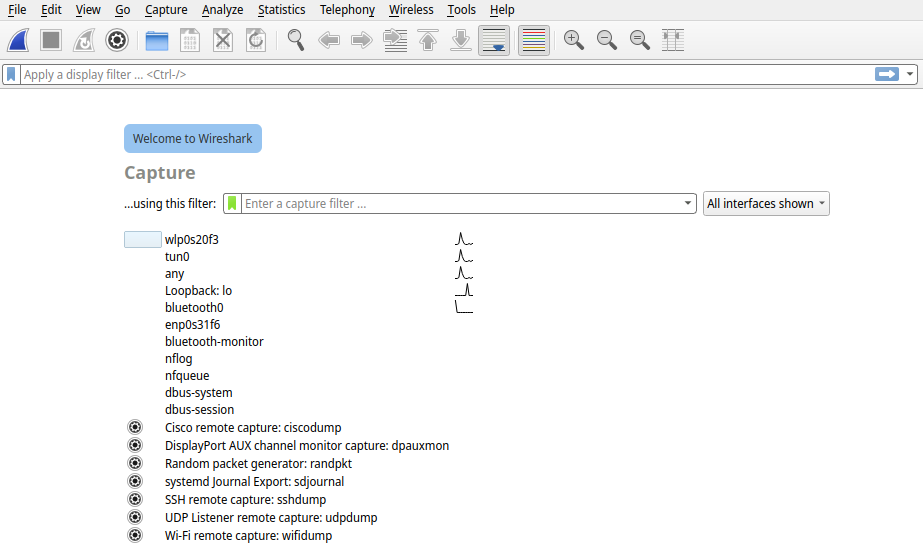Select Random packet generator: randpkt
The height and width of the screenshot is (558, 923).
(x=258, y=464)
